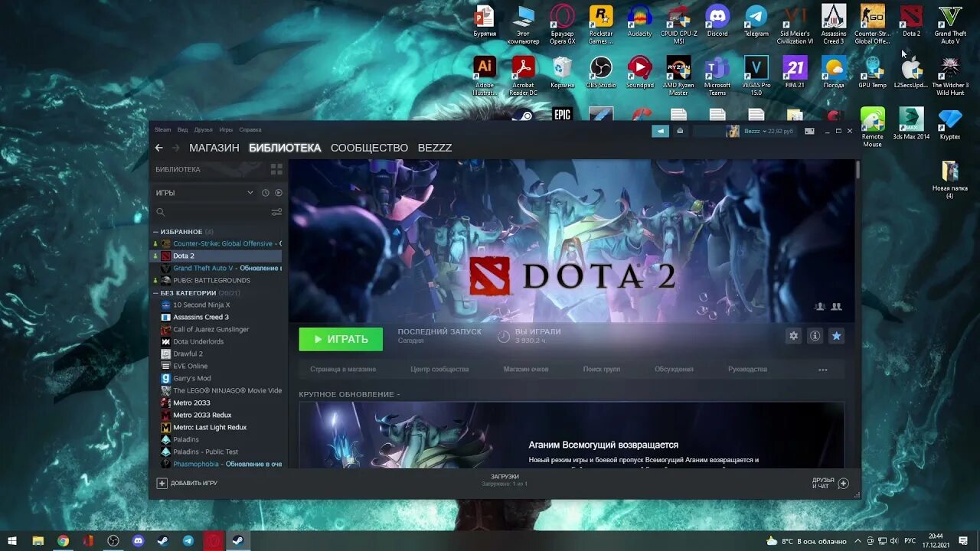The width and height of the screenshot is (980, 551).
Task: Open the announcements megaphone button
Action: pyautogui.click(x=660, y=131)
